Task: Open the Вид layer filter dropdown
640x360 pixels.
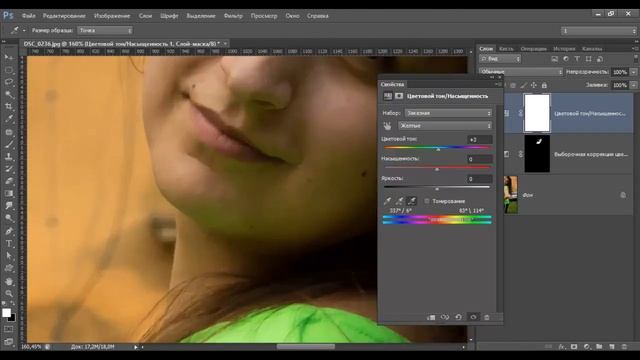Action: click(500, 59)
